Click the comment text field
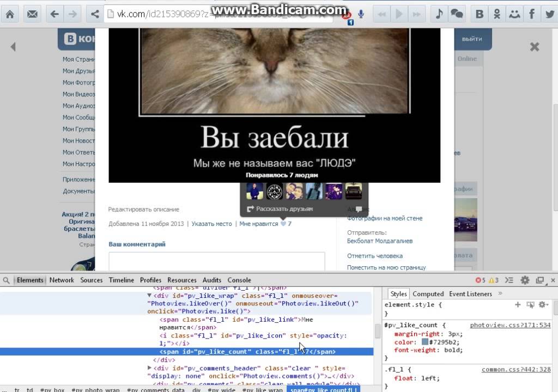The height and width of the screenshot is (392, 558). (x=217, y=261)
